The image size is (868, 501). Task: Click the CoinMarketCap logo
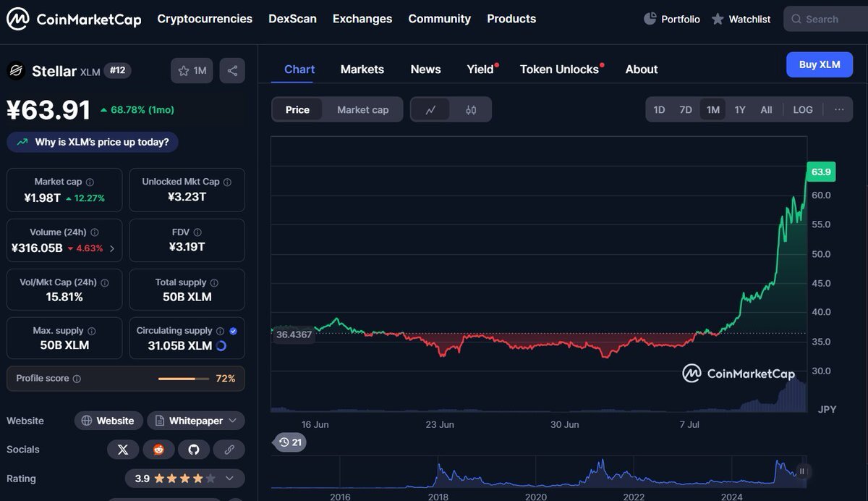(74, 19)
